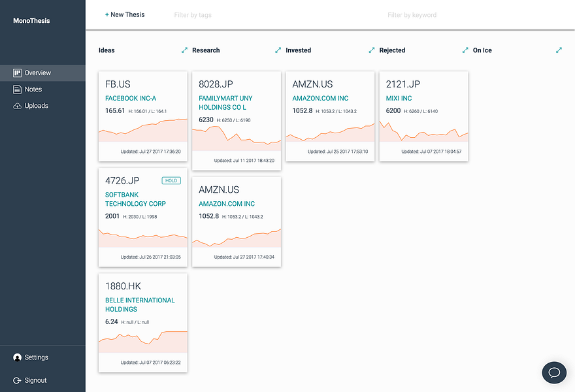The height and width of the screenshot is (392, 575).
Task: Focus the Filter by keyword field
Action: (x=412, y=15)
